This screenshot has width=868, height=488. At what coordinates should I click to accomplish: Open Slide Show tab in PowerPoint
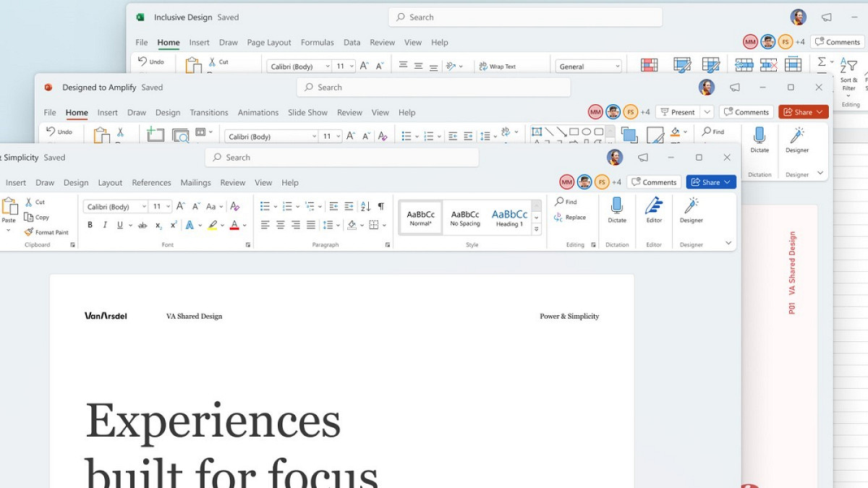coord(307,113)
